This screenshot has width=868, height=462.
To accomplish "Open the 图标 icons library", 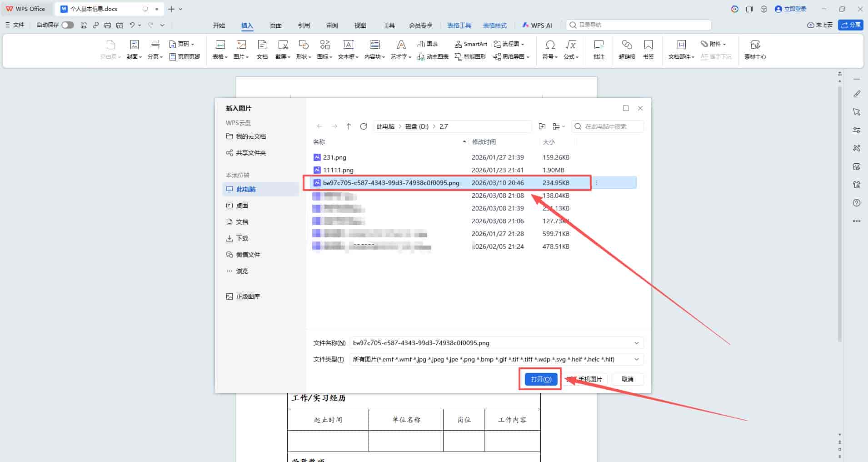I will click(x=324, y=50).
